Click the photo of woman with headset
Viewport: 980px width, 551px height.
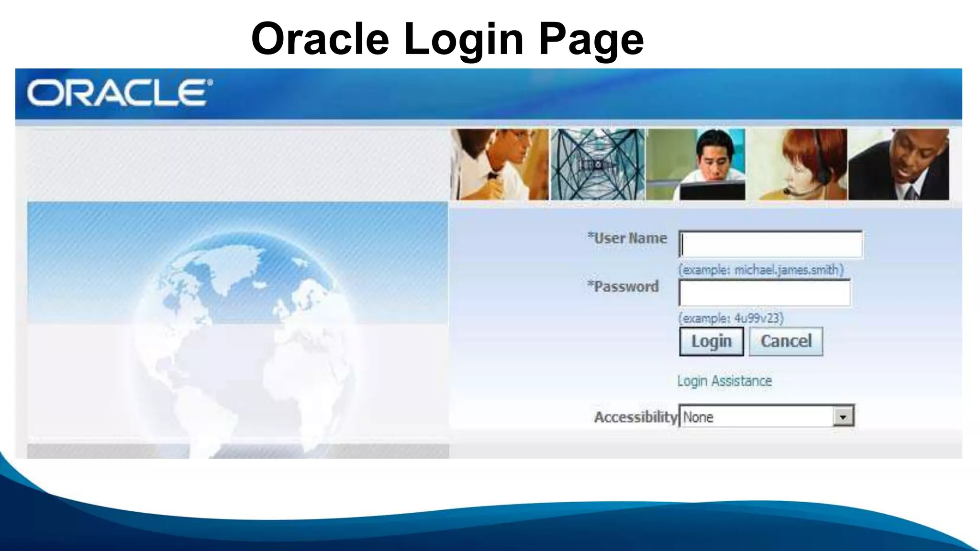coord(797,164)
